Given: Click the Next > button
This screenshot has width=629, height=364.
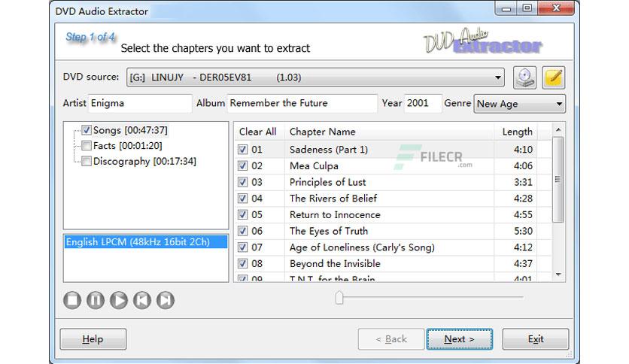Looking at the screenshot, I should 459,339.
